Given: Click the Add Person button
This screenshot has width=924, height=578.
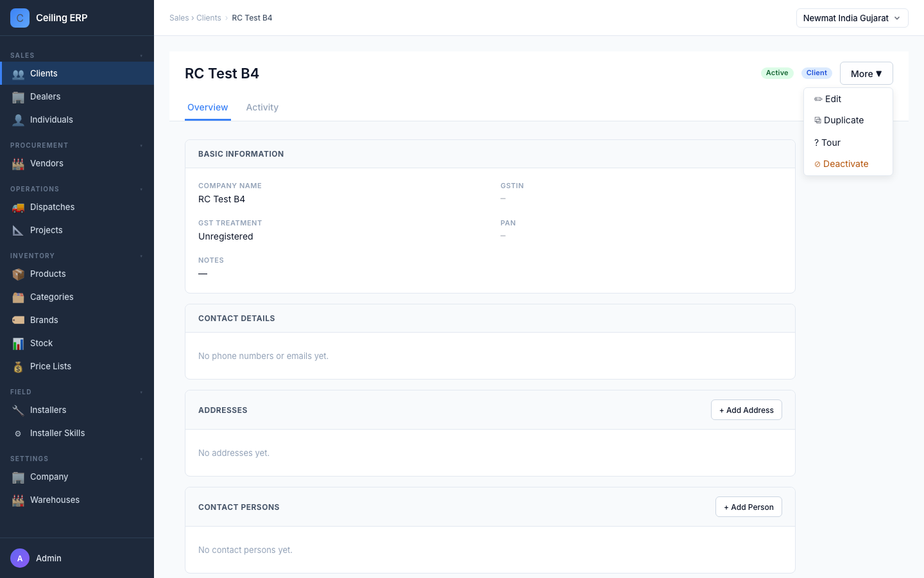Looking at the screenshot, I should pyautogui.click(x=748, y=507).
